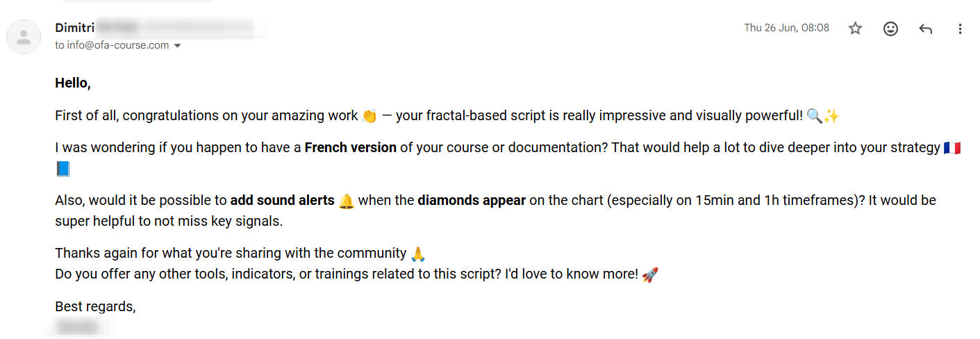
Task: Click the rocket emoji
Action: coord(649,274)
